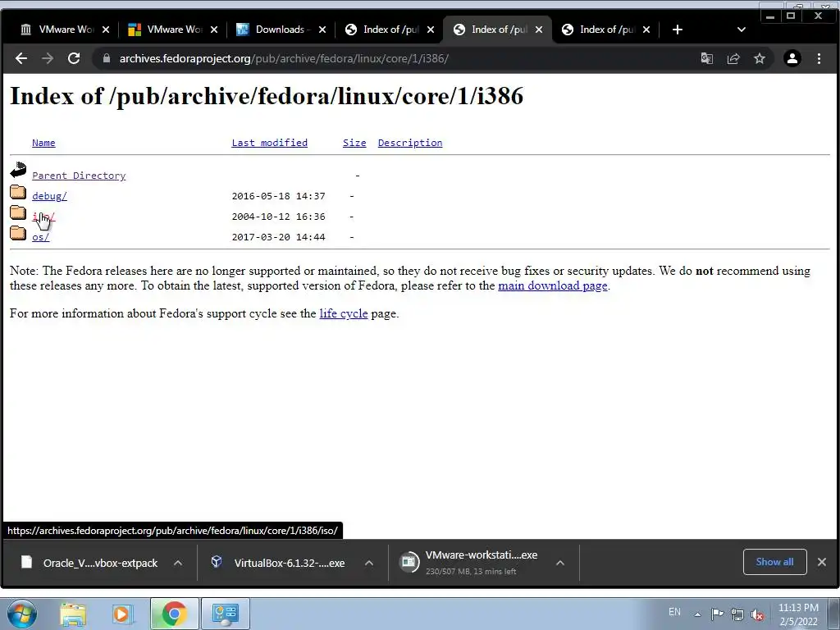Image resolution: width=840 pixels, height=630 pixels.
Task: Share this page via share icon
Action: [x=733, y=58]
